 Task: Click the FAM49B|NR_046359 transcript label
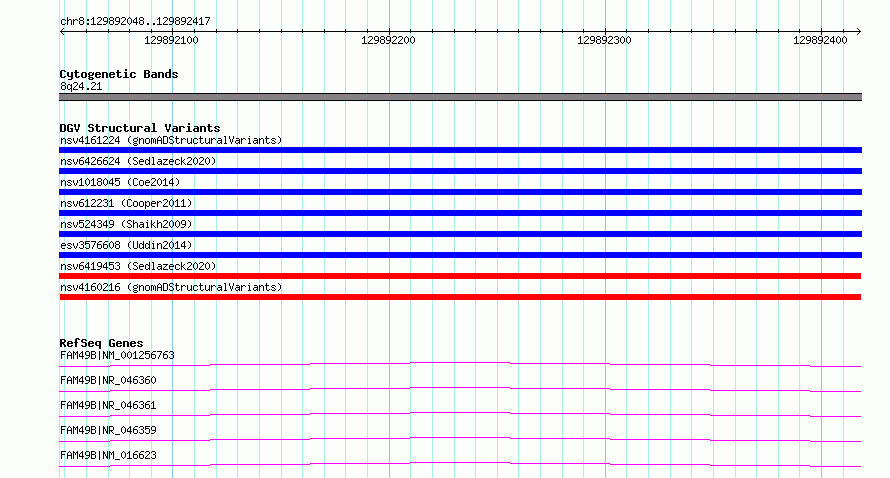click(x=108, y=430)
